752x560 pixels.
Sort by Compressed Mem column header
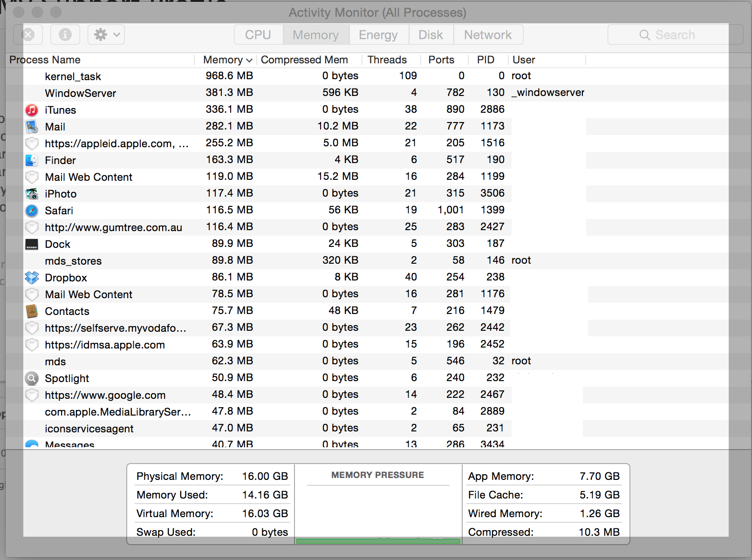pos(309,60)
